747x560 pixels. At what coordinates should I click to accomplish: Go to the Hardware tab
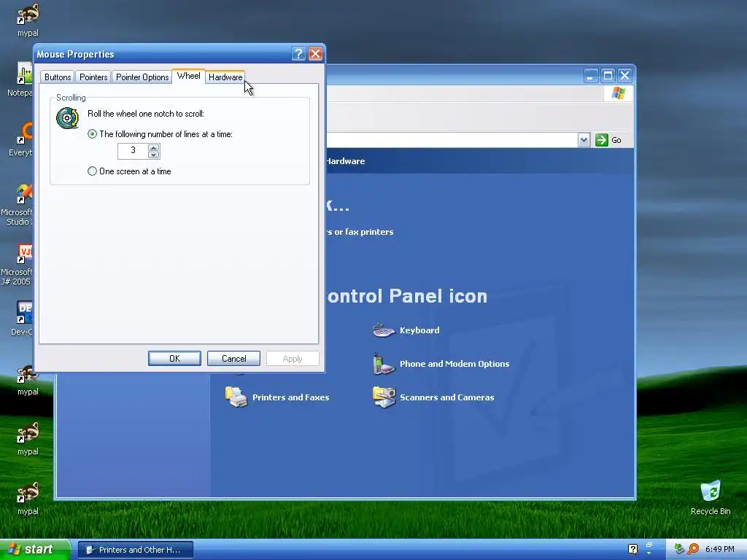225,77
